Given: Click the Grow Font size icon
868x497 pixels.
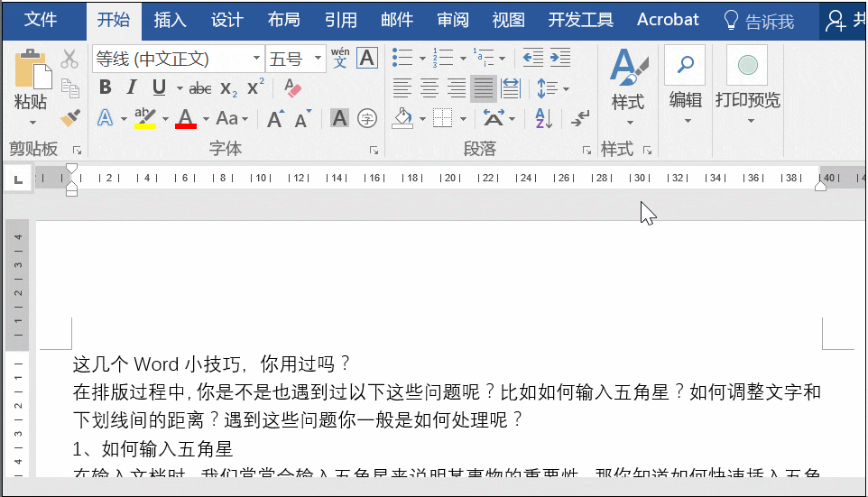Looking at the screenshot, I should [x=276, y=118].
